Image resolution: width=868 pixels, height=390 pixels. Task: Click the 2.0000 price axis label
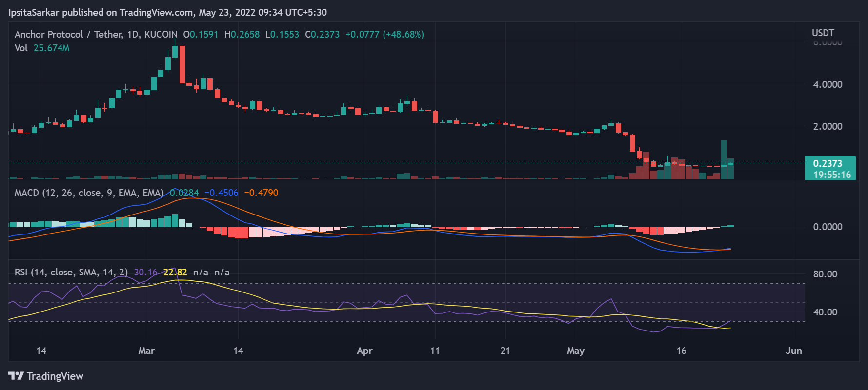[828, 126]
